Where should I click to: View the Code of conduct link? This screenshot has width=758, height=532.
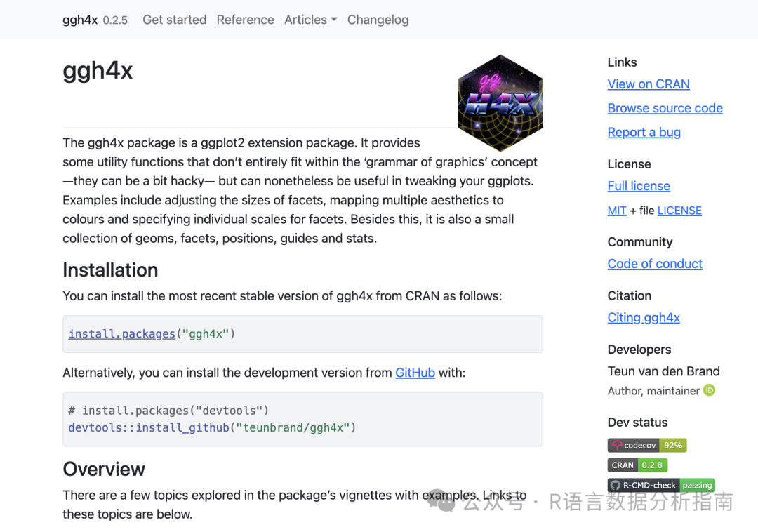tap(655, 264)
